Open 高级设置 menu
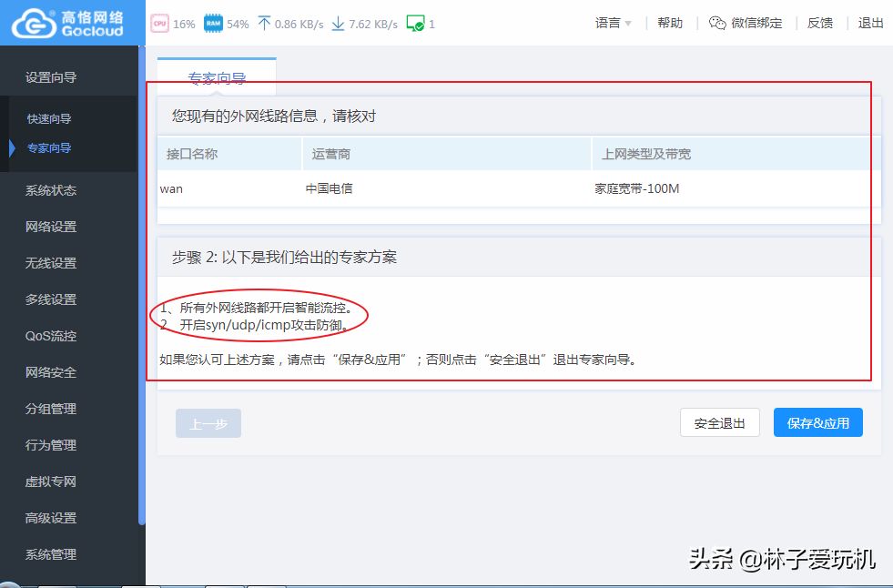 [51, 518]
